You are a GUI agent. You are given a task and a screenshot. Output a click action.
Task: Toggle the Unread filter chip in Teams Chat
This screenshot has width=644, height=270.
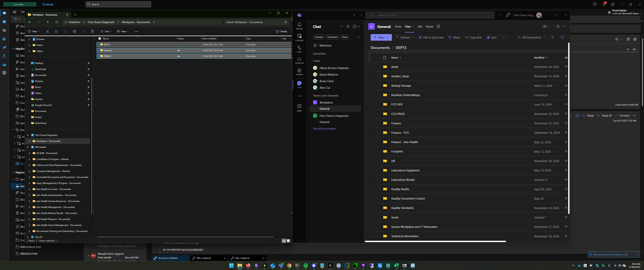click(318, 37)
